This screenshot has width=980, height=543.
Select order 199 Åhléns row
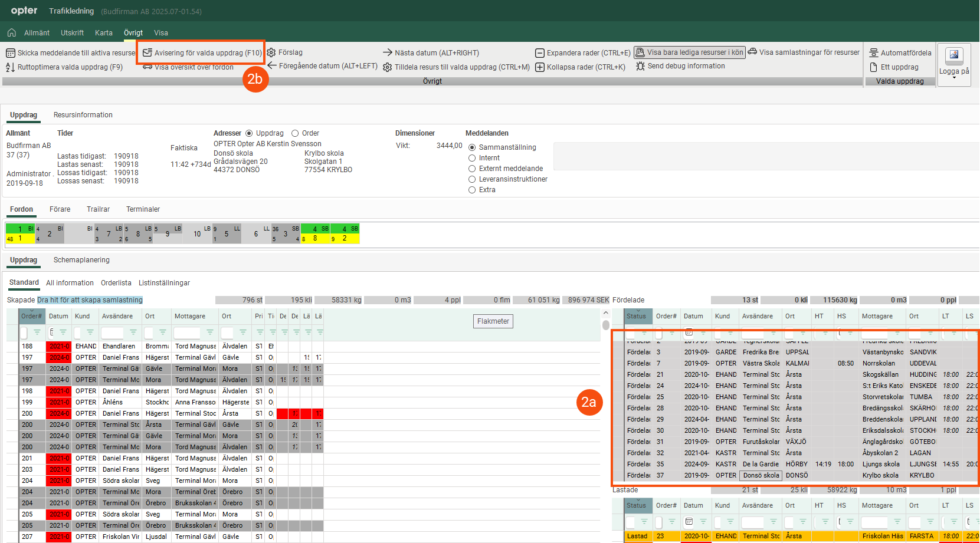pos(171,402)
